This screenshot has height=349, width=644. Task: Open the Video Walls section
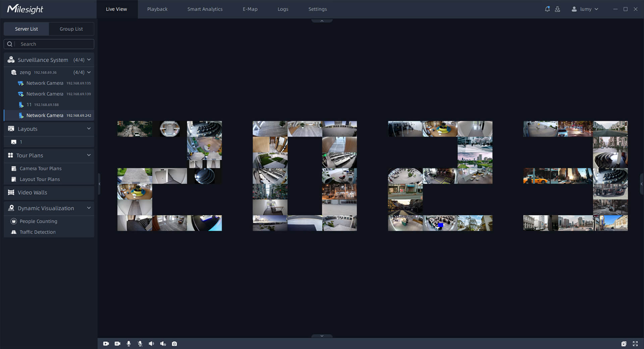tap(32, 192)
